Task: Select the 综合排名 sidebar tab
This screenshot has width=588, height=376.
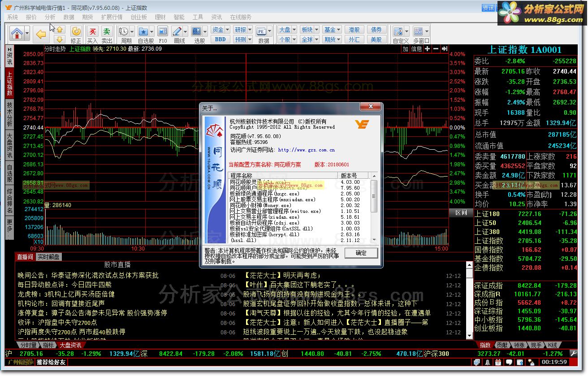Action: point(10,201)
